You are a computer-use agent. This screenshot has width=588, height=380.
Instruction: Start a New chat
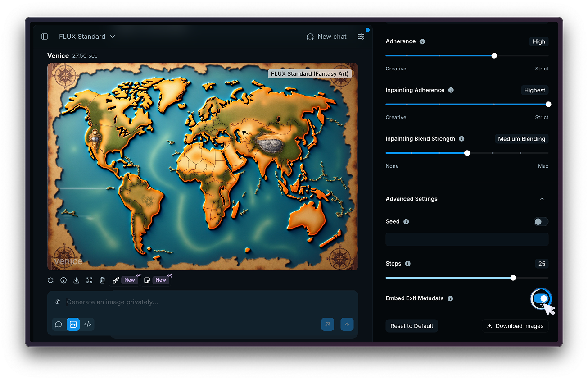(x=327, y=37)
